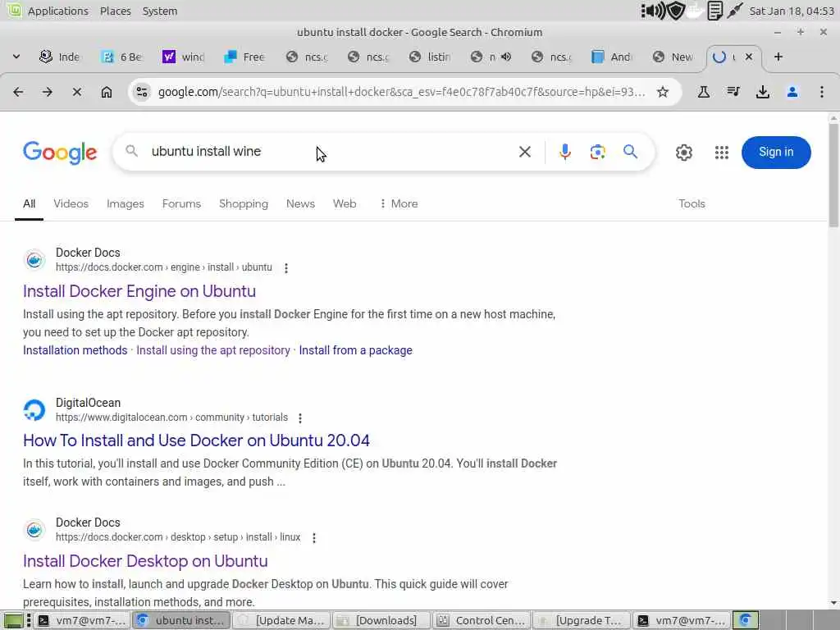This screenshot has height=630, width=840.
Task: Expand the More search filters menu
Action: click(399, 203)
